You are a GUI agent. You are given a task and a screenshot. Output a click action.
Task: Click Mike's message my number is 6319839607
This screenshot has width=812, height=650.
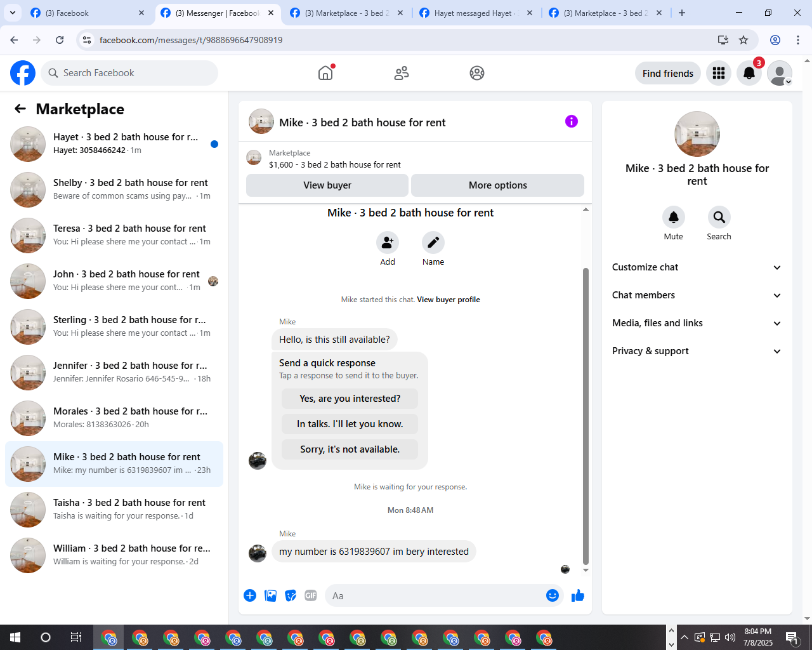pos(374,552)
